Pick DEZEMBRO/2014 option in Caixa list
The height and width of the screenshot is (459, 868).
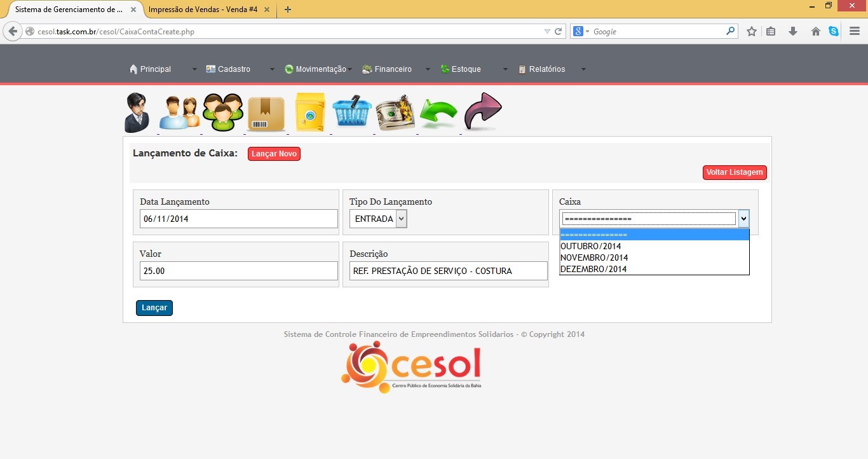point(593,269)
